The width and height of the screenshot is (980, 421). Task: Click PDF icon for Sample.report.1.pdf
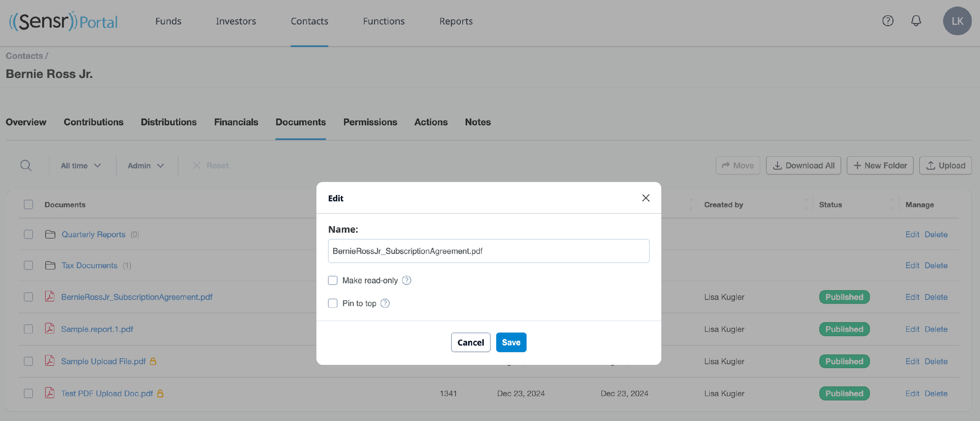tap(49, 329)
